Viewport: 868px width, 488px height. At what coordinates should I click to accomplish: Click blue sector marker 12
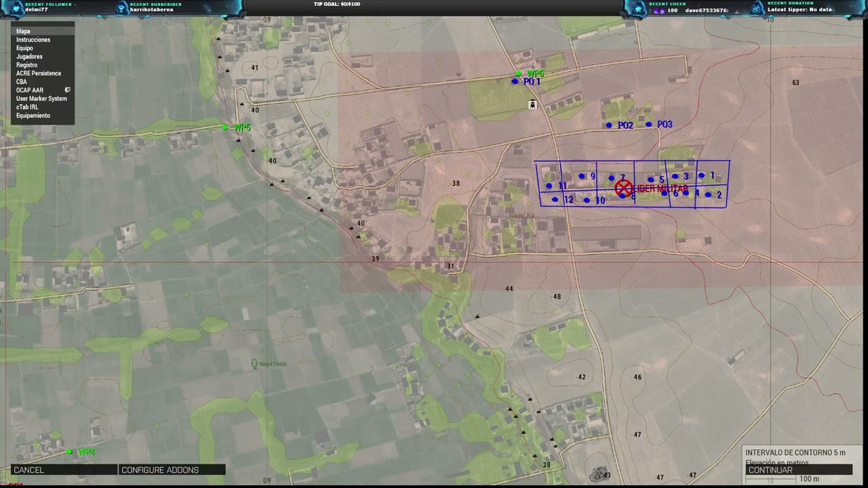(x=555, y=199)
